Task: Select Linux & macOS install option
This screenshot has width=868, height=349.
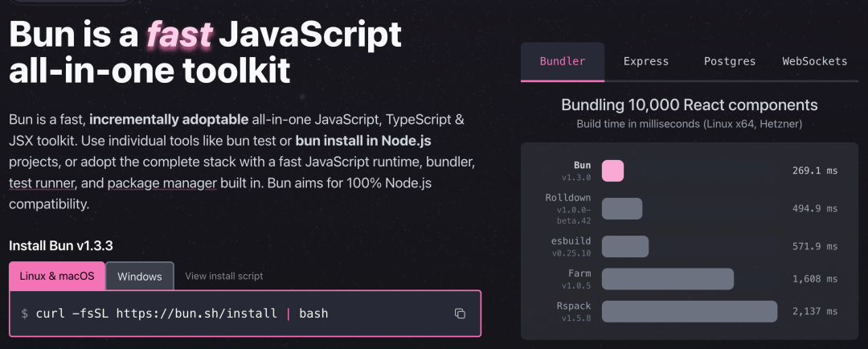Action: coord(57,276)
